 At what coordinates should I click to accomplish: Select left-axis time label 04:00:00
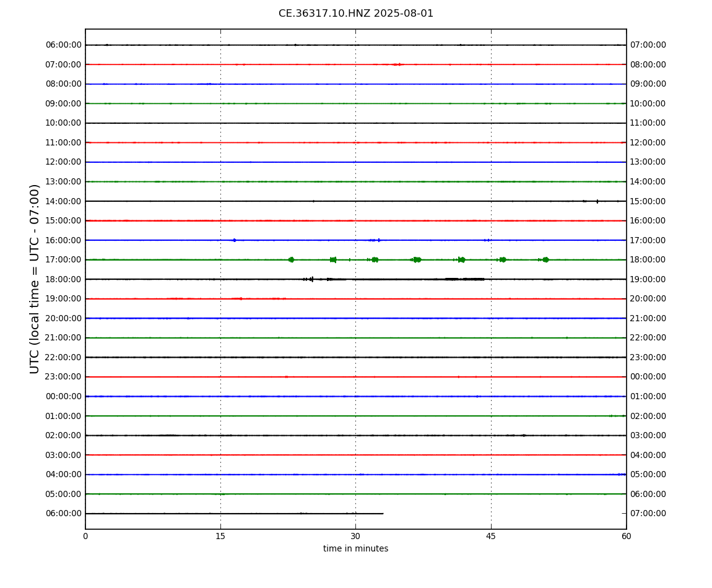[x=64, y=475]
